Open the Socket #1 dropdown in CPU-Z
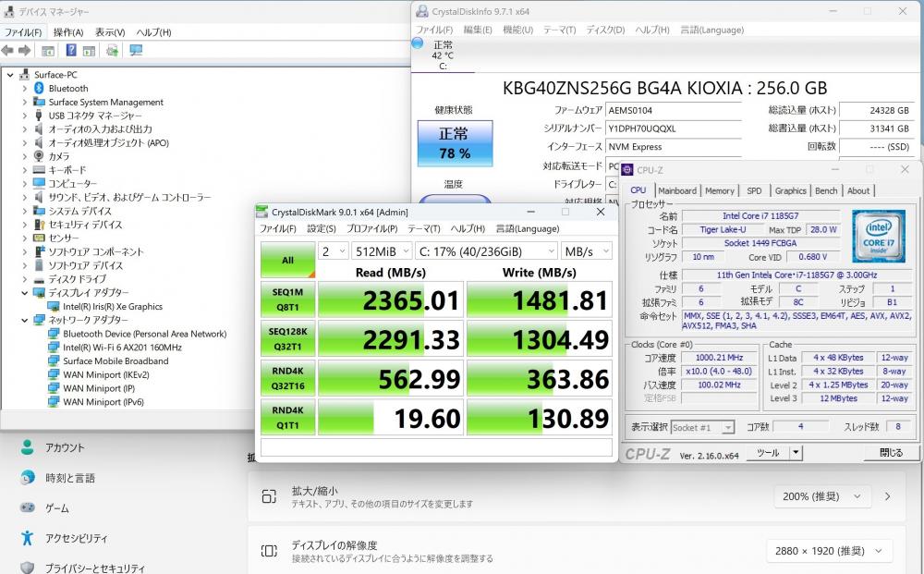Viewport: 924px width, 574px height. 702,427
